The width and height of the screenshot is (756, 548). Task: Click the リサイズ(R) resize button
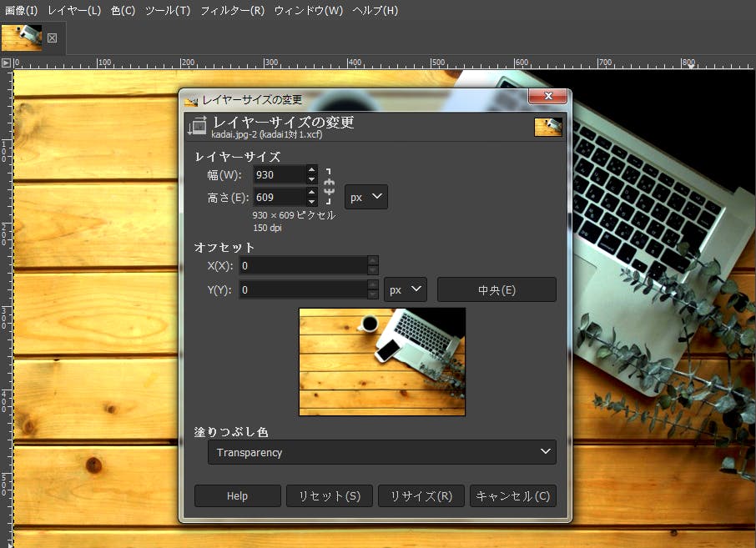click(421, 496)
